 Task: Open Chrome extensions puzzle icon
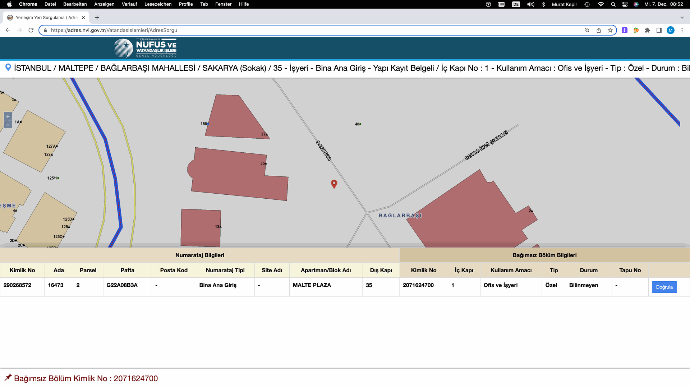[x=647, y=30]
